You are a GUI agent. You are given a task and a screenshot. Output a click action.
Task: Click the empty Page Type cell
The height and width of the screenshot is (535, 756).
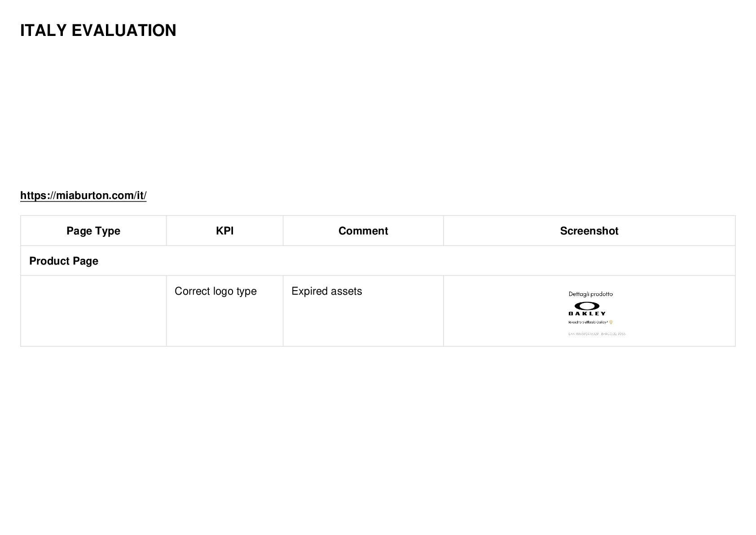pos(93,311)
